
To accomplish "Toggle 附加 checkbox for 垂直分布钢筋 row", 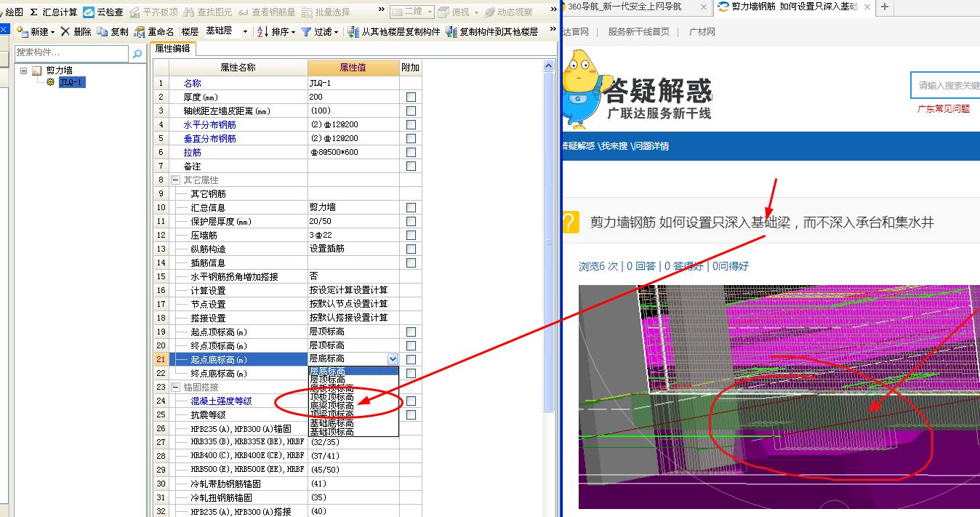I will click(411, 138).
